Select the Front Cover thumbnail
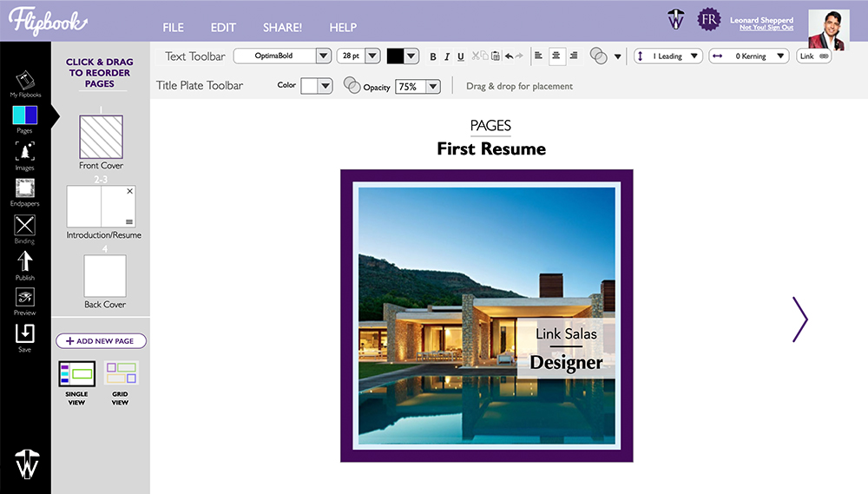 pos(102,137)
